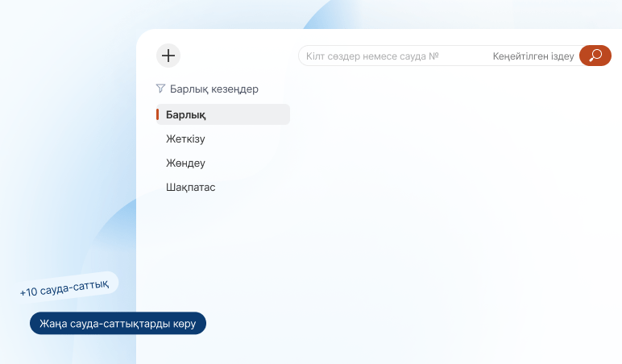
Task: Open Кеңейтілген іздеу advanced search
Action: [533, 56]
